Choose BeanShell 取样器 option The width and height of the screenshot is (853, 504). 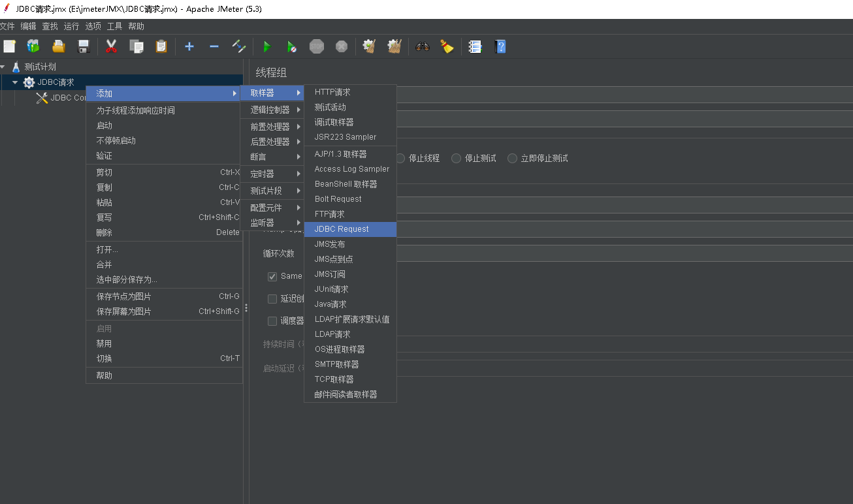point(350,184)
